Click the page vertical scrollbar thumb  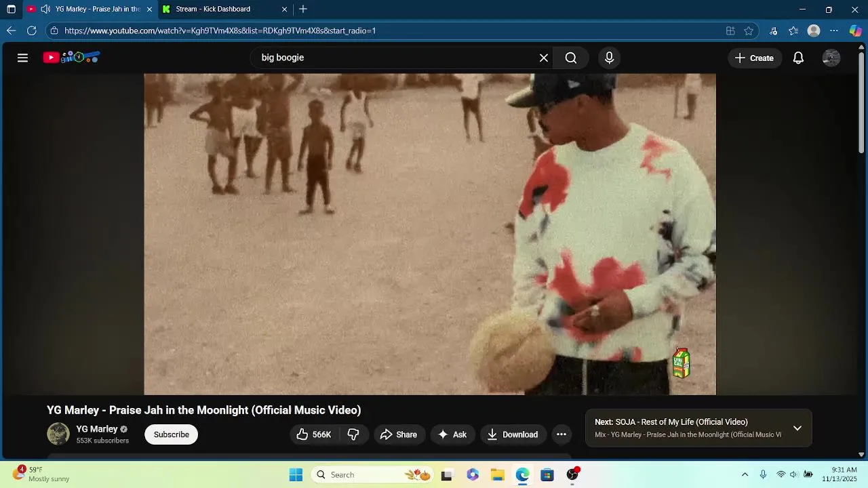pos(862,102)
